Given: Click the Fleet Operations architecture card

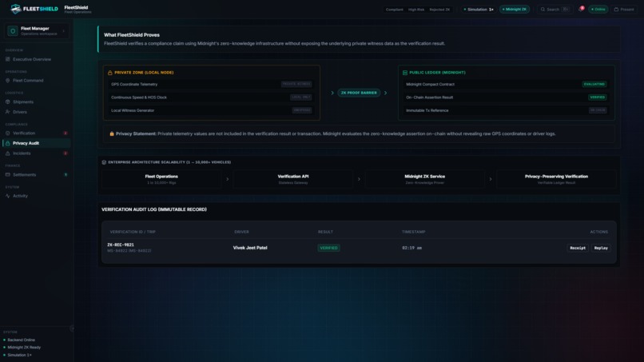Looking at the screenshot, I should tap(161, 179).
